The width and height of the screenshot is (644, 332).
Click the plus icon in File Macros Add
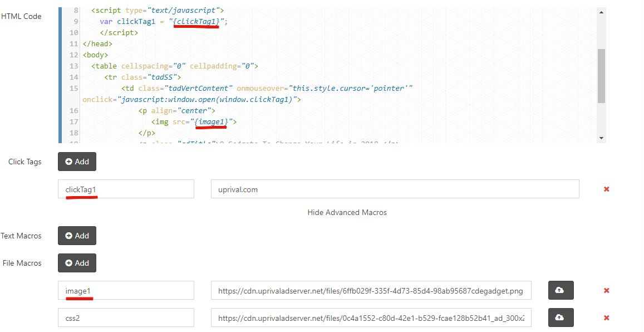69,263
